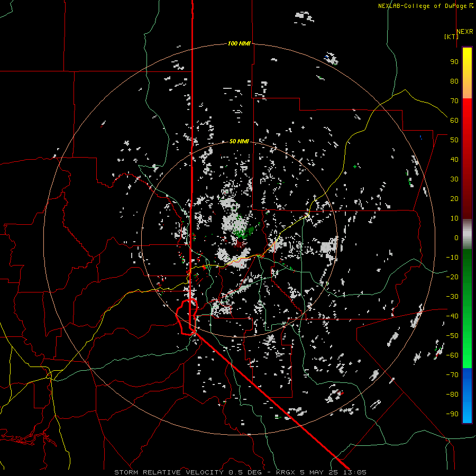Click the -60 scale value
This screenshot has height=476, width=476.
[452, 355]
